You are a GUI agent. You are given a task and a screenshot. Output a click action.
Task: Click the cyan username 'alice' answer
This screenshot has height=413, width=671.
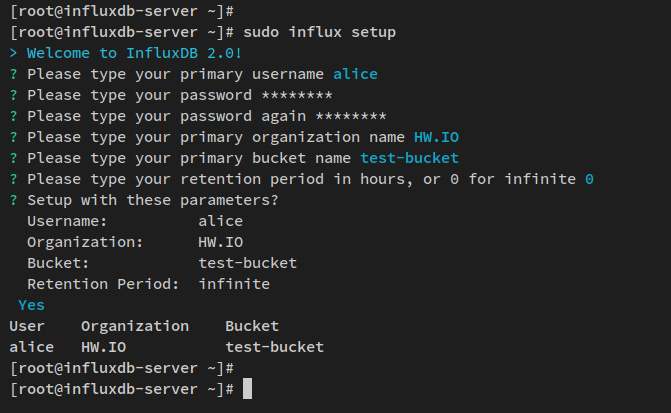pos(355,74)
